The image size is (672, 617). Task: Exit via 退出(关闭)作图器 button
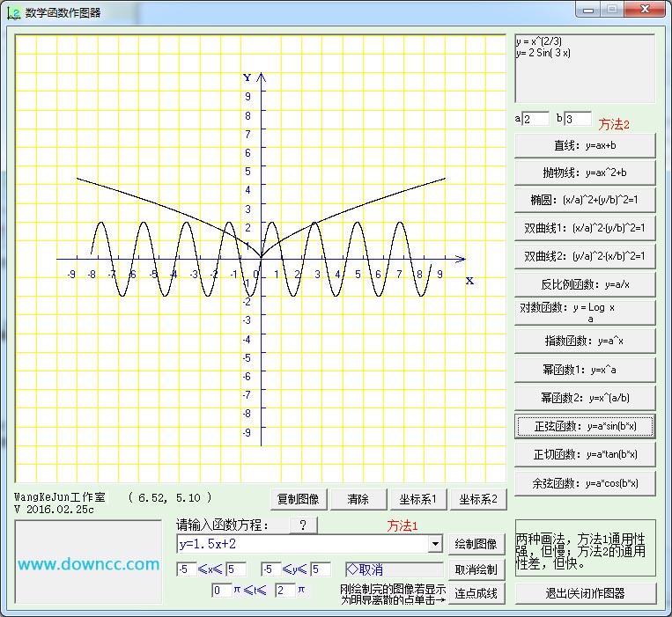[585, 593]
